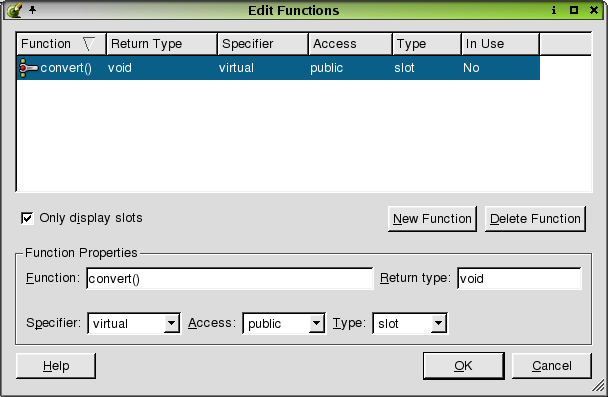This screenshot has width=608, height=397.
Task: Close the Edit Functions dialog
Action: click(594, 10)
